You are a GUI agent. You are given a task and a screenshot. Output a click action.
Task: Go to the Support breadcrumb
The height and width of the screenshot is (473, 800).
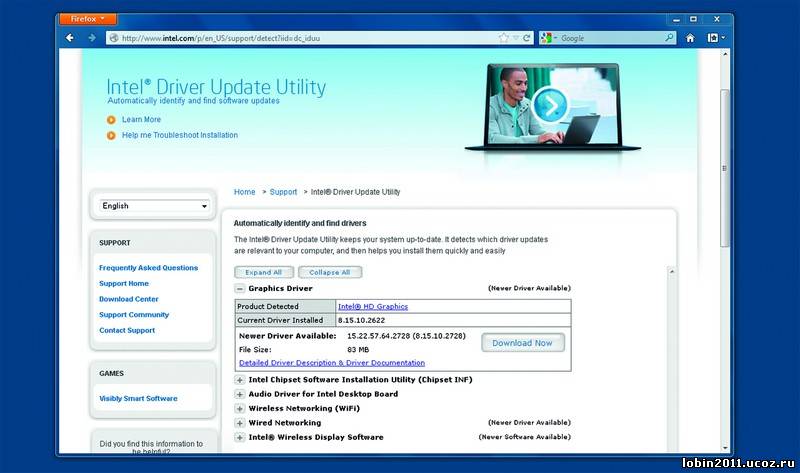point(283,192)
